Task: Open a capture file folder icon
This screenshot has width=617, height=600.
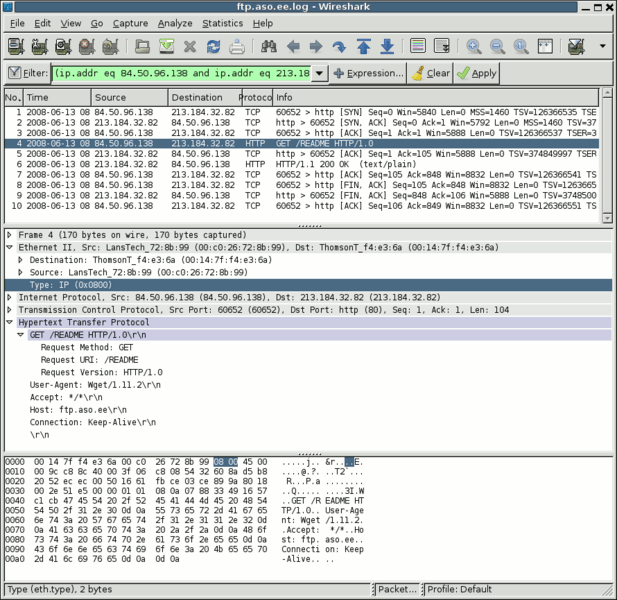Action: 142,46
